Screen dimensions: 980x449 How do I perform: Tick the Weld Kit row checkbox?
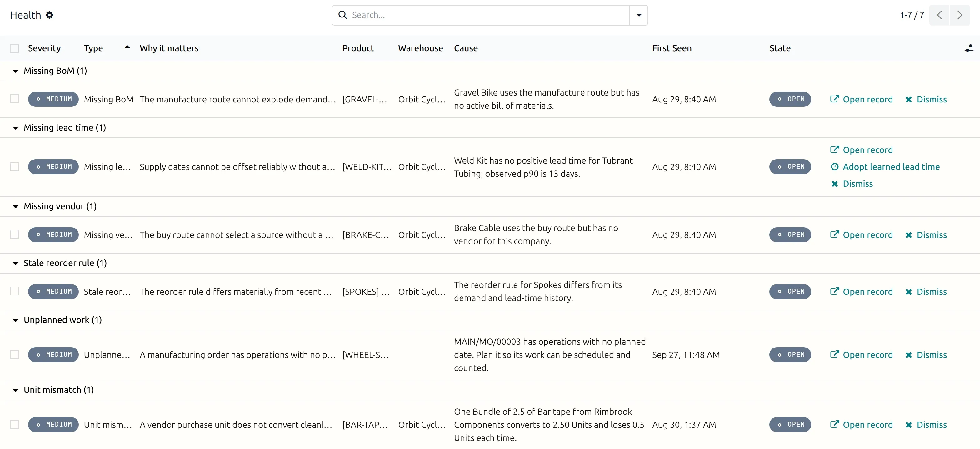pos(14,167)
